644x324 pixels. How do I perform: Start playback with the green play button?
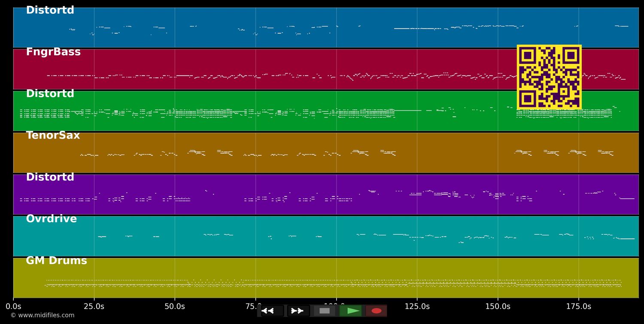(x=351, y=311)
